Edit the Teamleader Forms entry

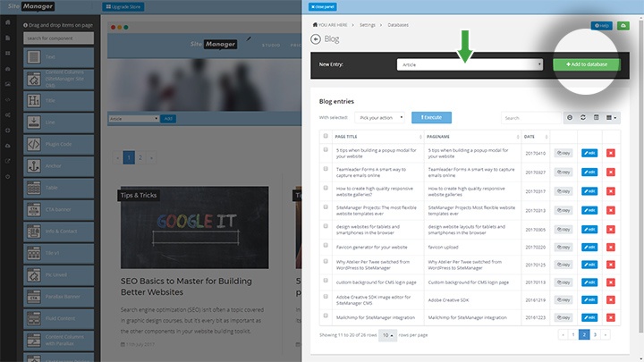pos(589,172)
